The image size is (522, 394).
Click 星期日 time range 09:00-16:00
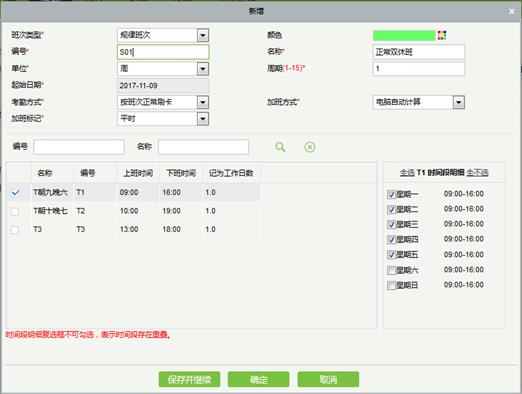464,285
